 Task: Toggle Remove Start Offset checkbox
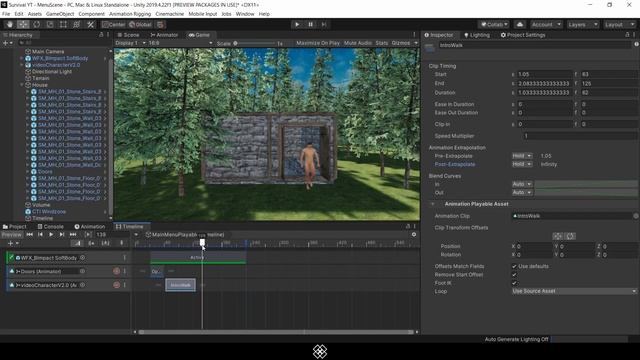(x=514, y=275)
